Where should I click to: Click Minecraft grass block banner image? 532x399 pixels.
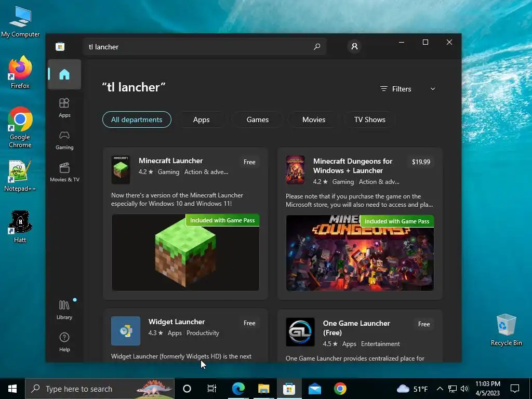185,252
